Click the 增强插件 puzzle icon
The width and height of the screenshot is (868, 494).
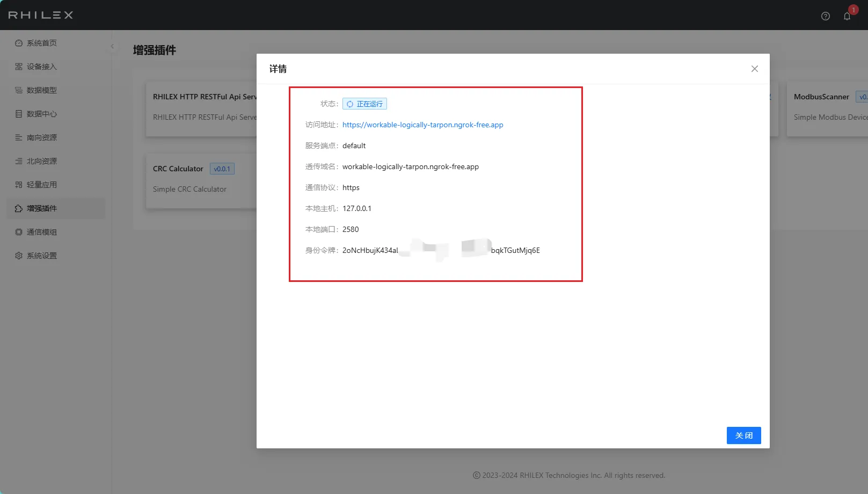[x=19, y=208]
